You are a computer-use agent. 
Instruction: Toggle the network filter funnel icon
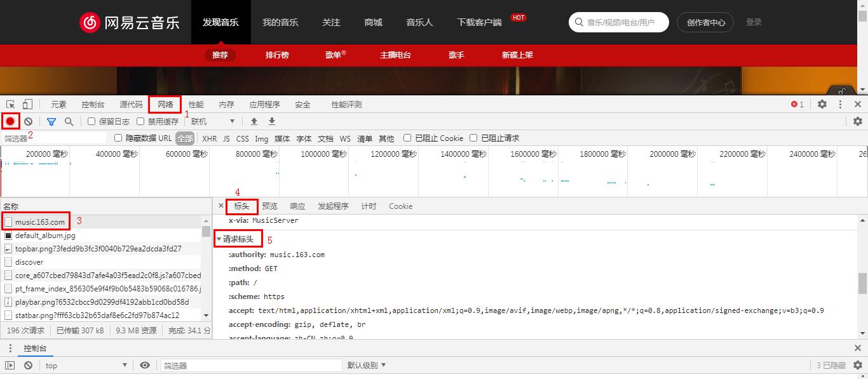pyautogui.click(x=51, y=121)
